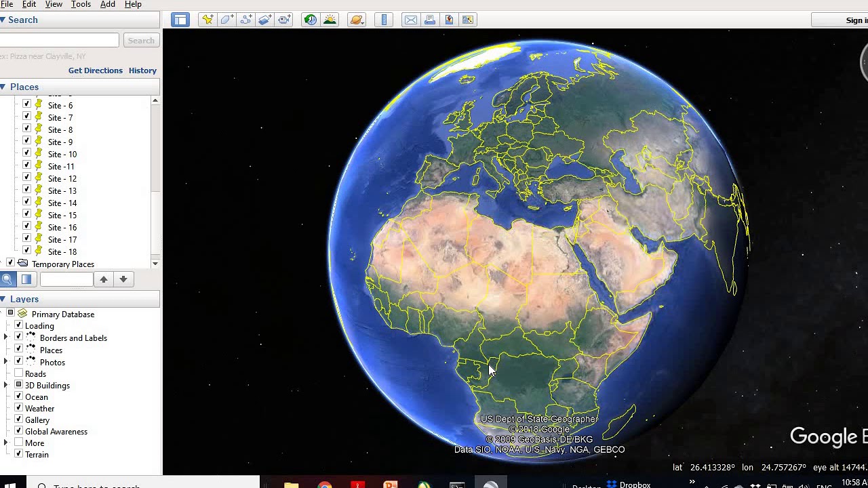Select the Add Image Overlay tool
Screen dimensions: 868x488
point(264,20)
